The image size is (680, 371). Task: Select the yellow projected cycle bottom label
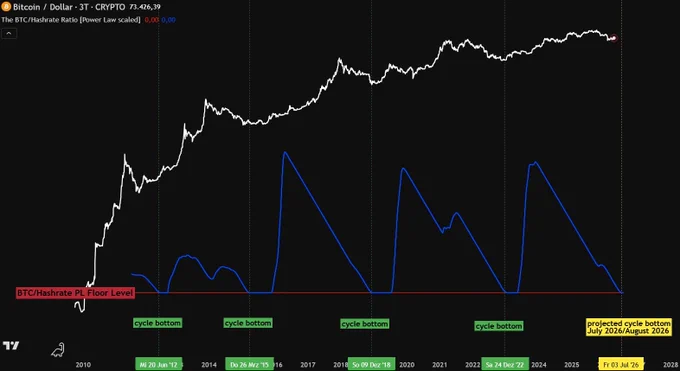click(x=629, y=327)
